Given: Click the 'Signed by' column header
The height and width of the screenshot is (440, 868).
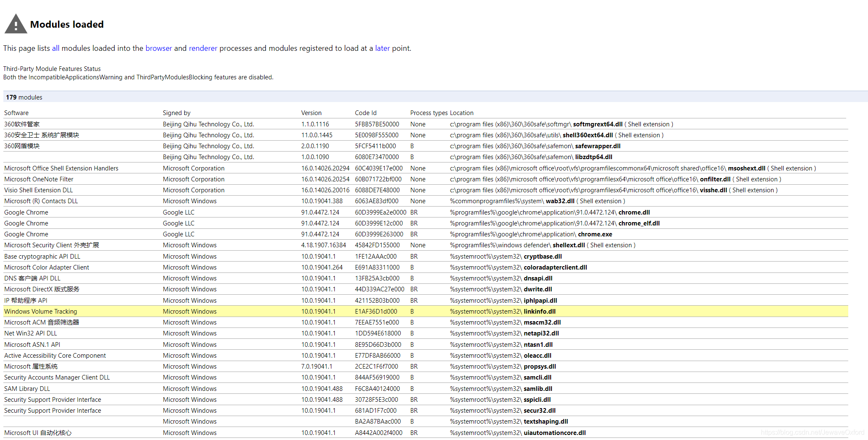Looking at the screenshot, I should click(177, 113).
